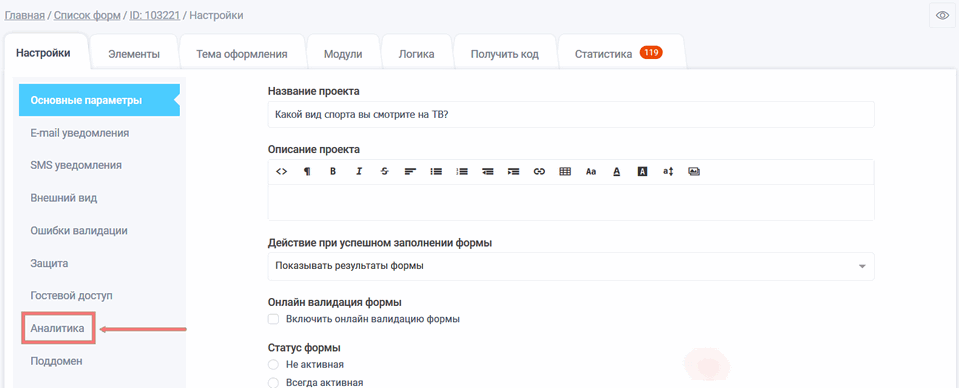The height and width of the screenshot is (388, 959).
Task: Open font size icon in editor
Action: point(668,172)
